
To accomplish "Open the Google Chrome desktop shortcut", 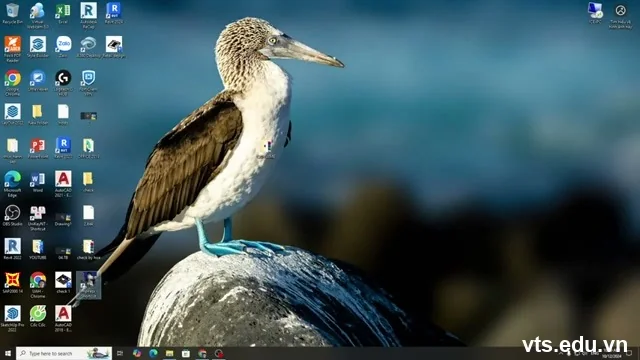I will tap(12, 83).
